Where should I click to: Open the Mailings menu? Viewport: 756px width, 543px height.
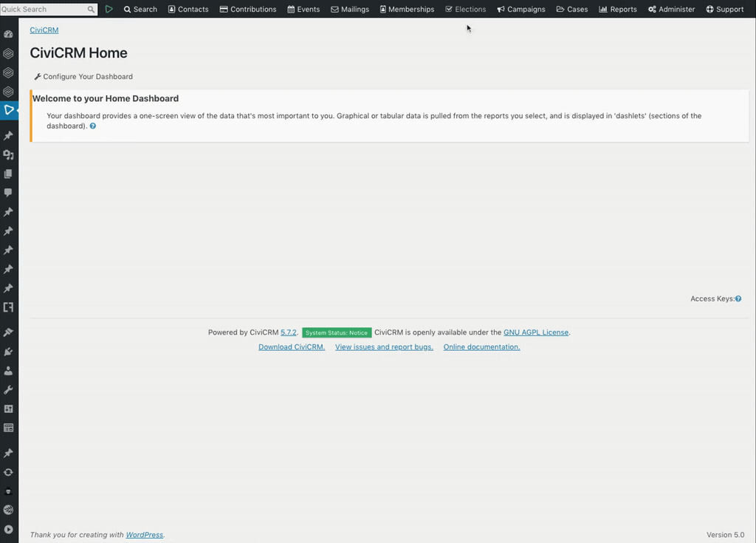pyautogui.click(x=350, y=10)
